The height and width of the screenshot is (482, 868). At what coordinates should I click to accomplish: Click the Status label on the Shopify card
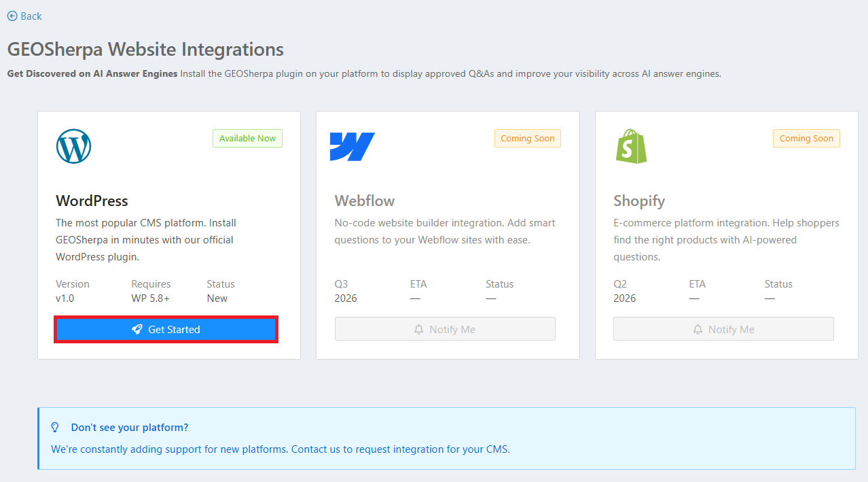(x=778, y=284)
